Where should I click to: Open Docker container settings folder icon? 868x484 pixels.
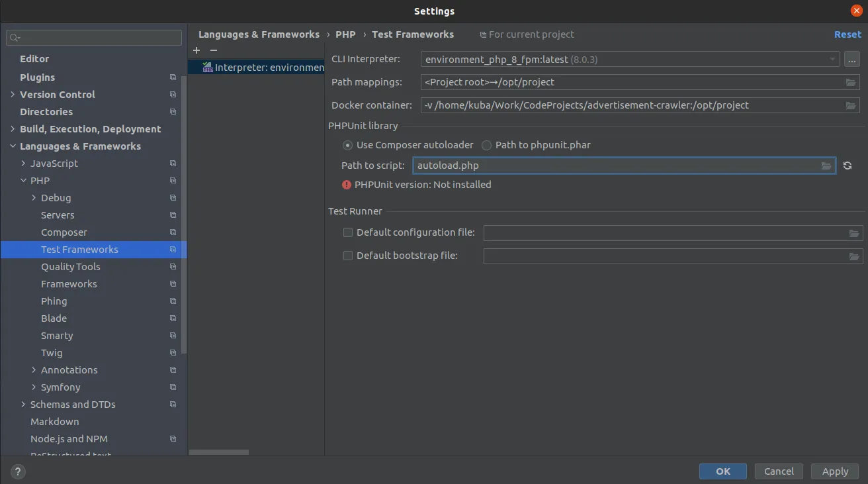(851, 106)
